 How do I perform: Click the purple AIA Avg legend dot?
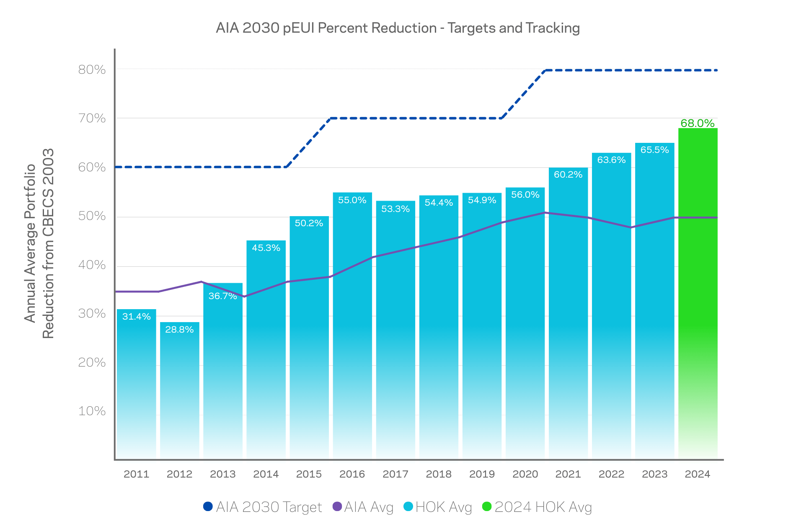tap(337, 506)
